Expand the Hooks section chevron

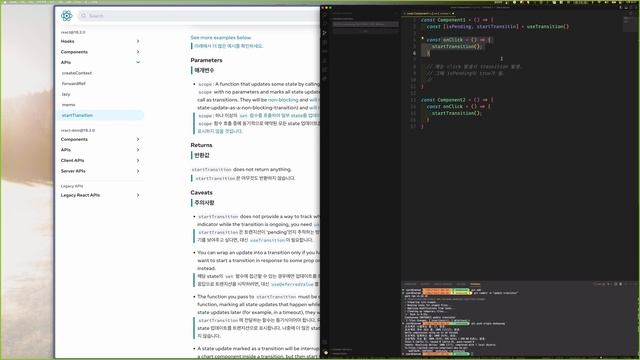[138, 41]
